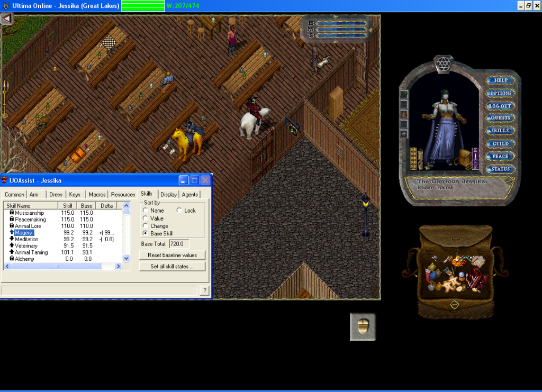Open the backpack on the paperdoll

[x=464, y=158]
